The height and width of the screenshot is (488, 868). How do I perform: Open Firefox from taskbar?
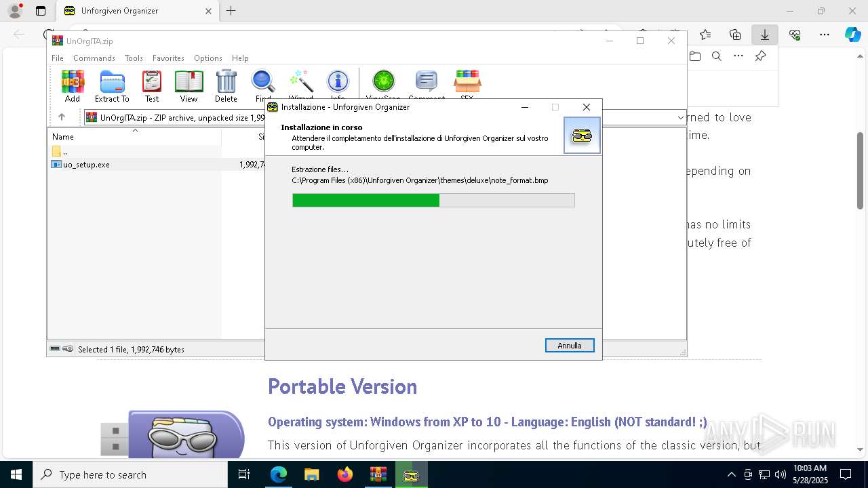345,474
